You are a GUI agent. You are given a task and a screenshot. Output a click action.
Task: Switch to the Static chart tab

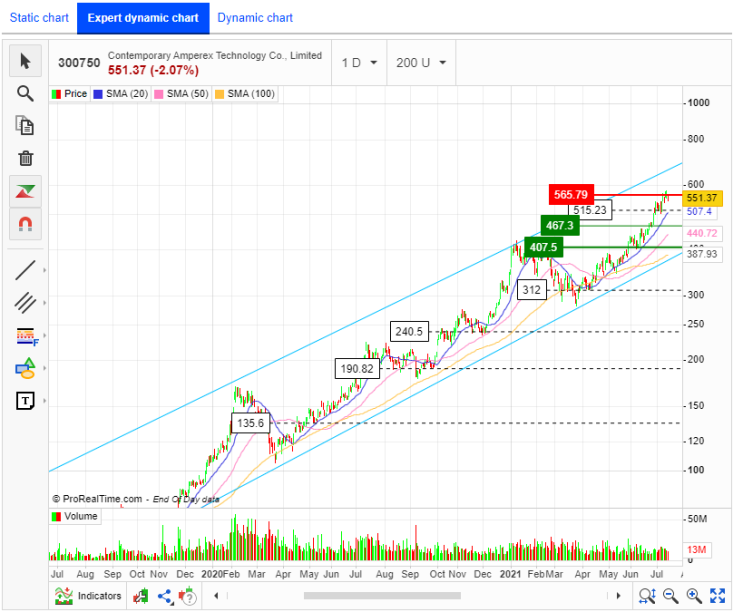point(39,18)
